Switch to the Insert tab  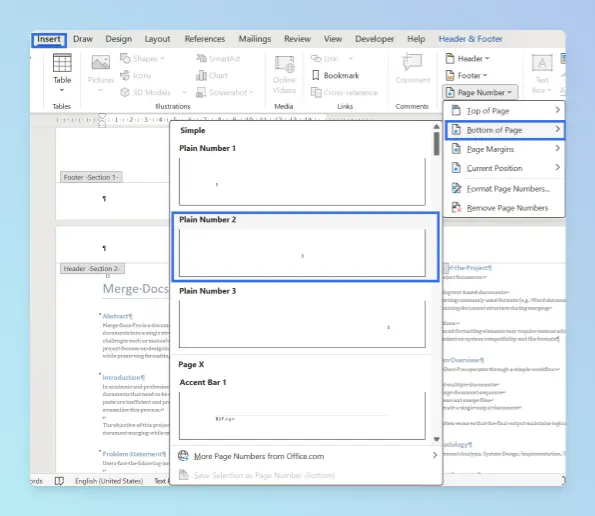49,39
